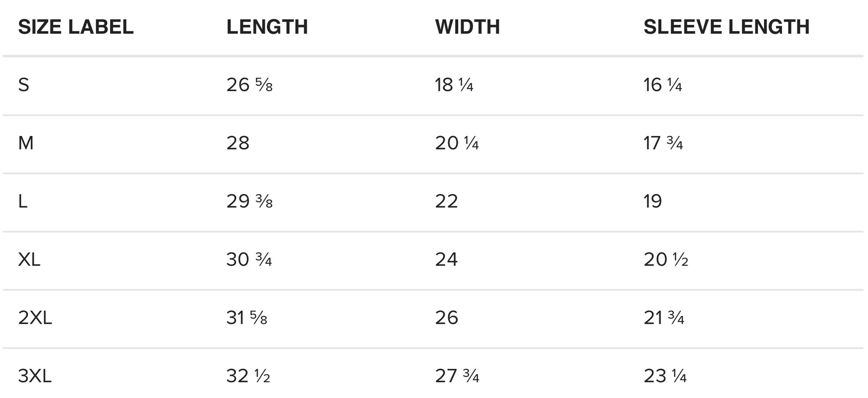Click the 20 ¼ width value
Image resolution: width=868 pixels, height=398 pixels.
coord(457,143)
